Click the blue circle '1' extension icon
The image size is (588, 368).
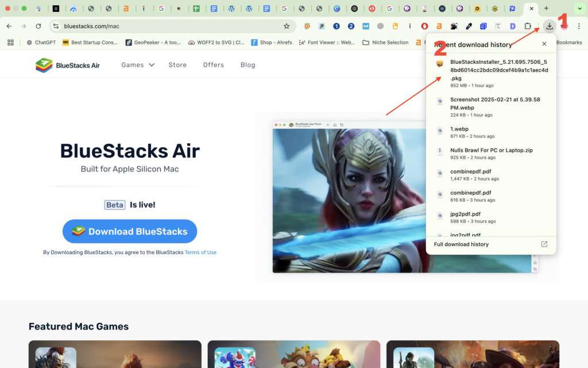336,26
